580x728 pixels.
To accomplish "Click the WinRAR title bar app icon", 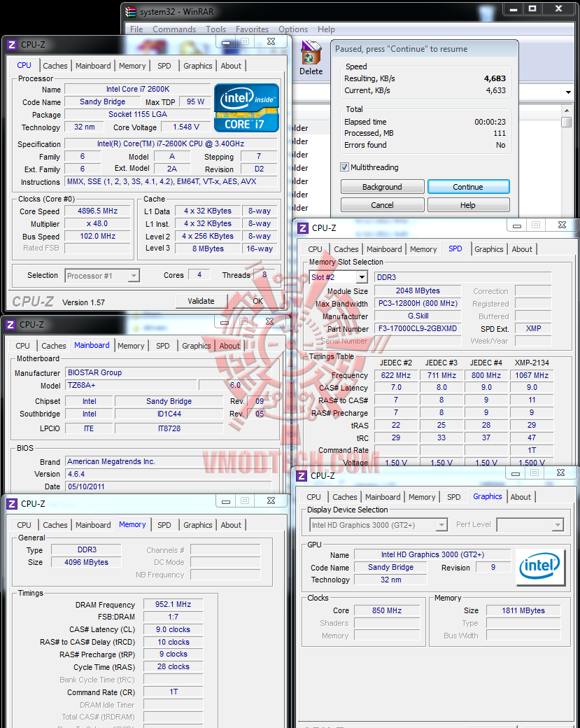I will pyautogui.click(x=132, y=12).
